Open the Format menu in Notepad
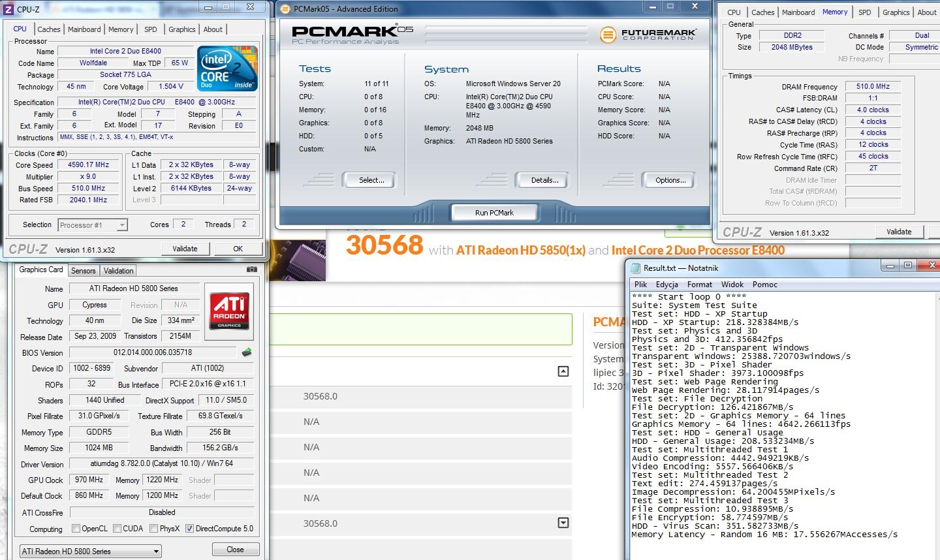 (x=700, y=285)
